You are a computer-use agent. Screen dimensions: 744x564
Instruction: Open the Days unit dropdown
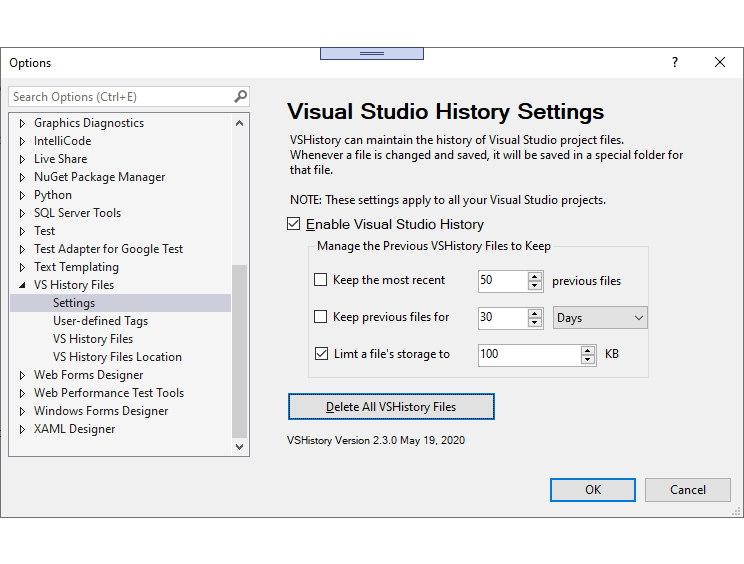point(600,317)
